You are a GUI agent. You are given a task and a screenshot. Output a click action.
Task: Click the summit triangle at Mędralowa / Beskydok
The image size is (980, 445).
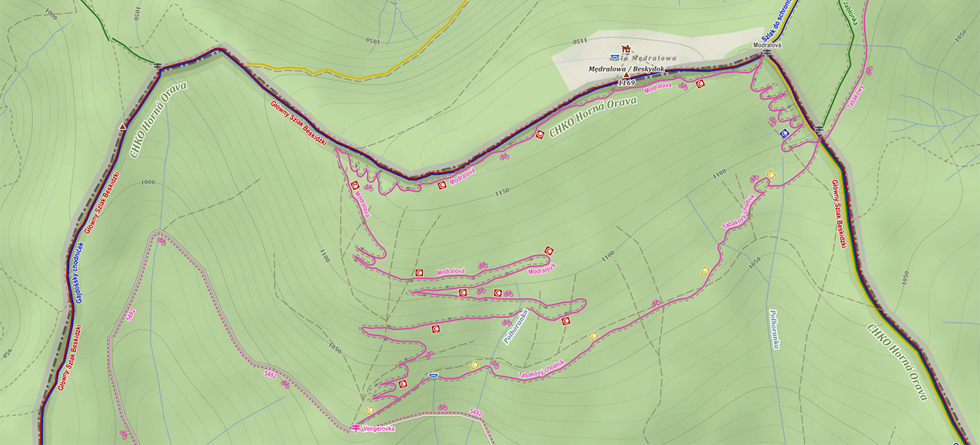point(625,75)
